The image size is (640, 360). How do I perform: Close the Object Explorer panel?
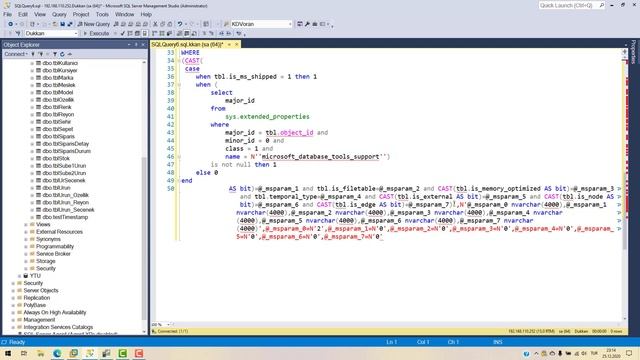click(143, 44)
